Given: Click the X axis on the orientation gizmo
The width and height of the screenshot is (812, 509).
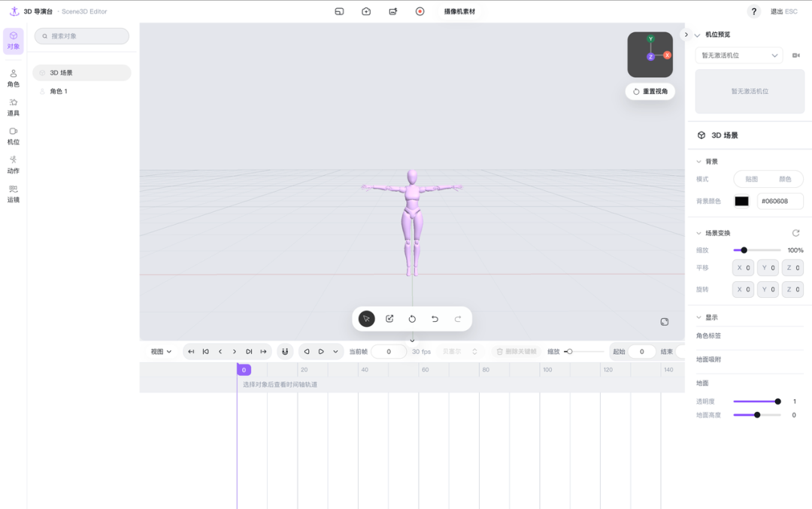Looking at the screenshot, I should pos(667,55).
